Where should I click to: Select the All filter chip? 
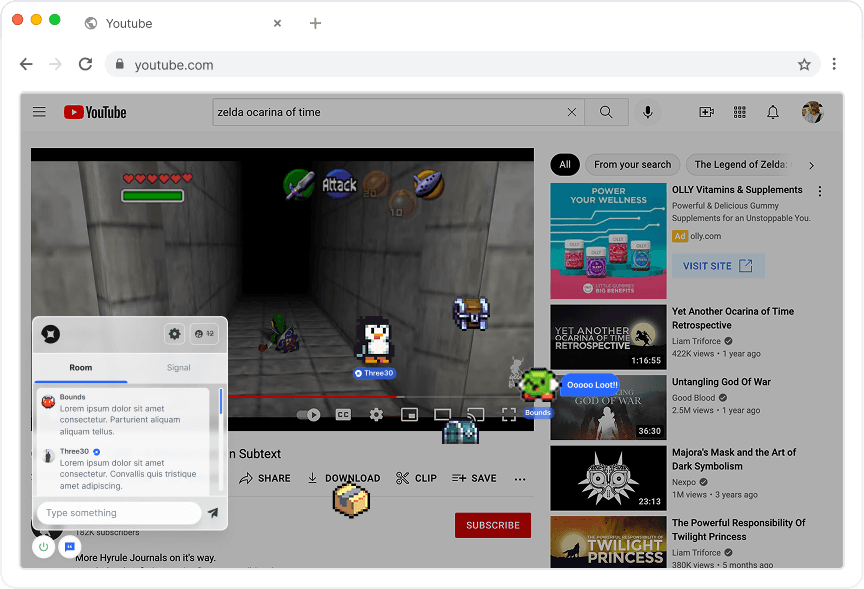tap(565, 164)
